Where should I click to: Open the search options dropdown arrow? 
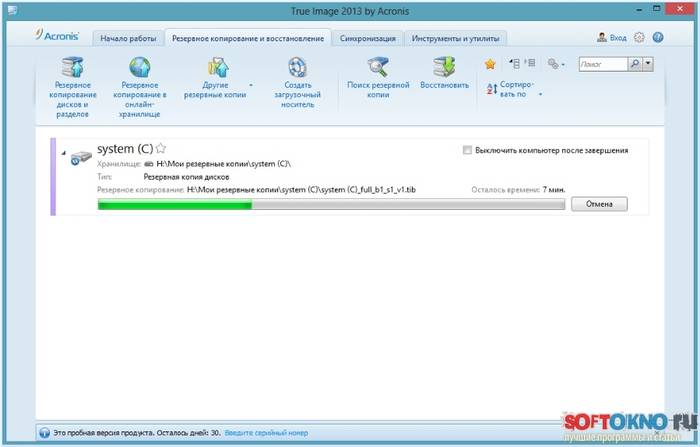[x=648, y=64]
